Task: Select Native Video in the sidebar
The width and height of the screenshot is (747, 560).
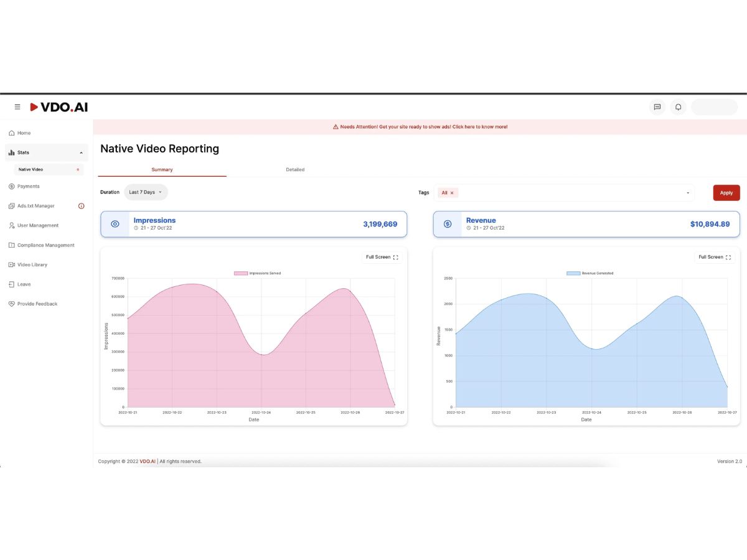Action: [x=49, y=169]
